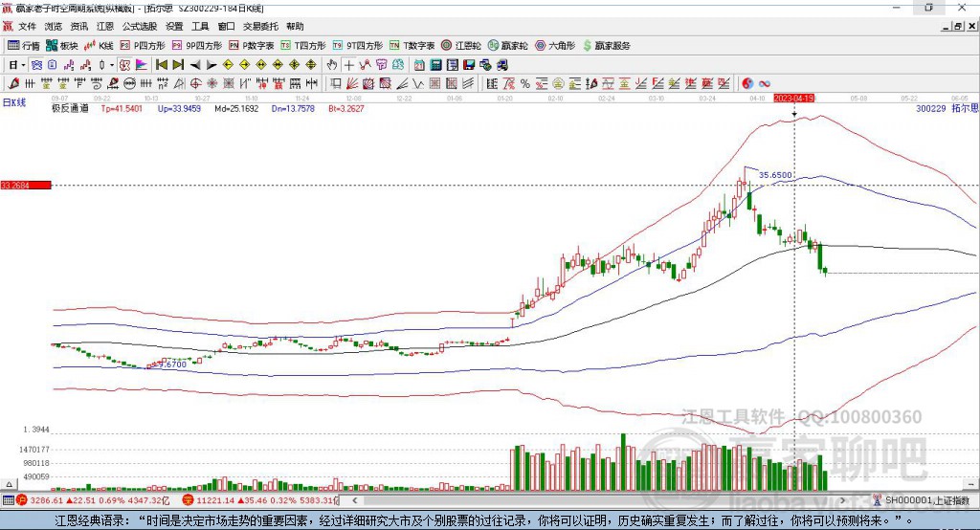Open the 窗口 menu
This screenshot has height=530, width=980.
tap(226, 26)
